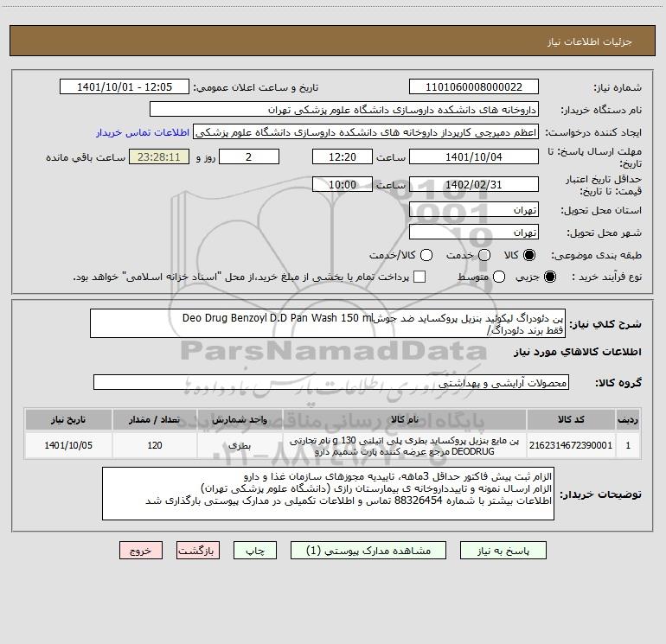Open مشاهده مدارک پیوستی (1) button
Viewport: 666px width, 644px height.
368,551
